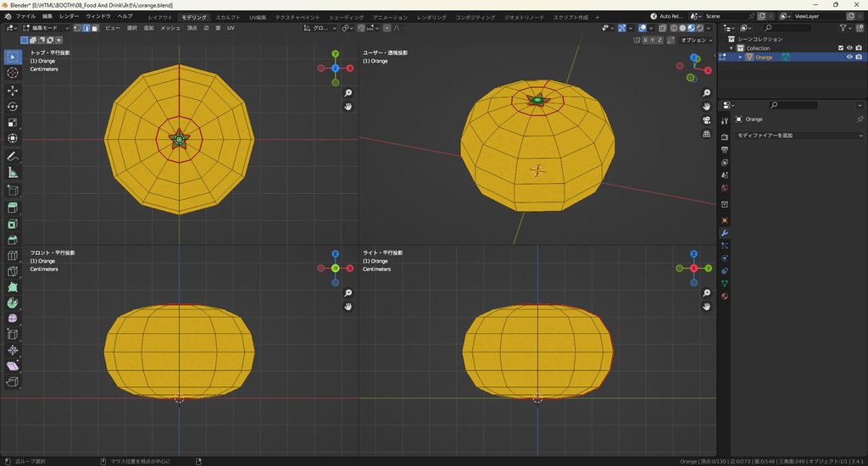
Task: Expand the Orange object in outliner
Action: (x=740, y=58)
